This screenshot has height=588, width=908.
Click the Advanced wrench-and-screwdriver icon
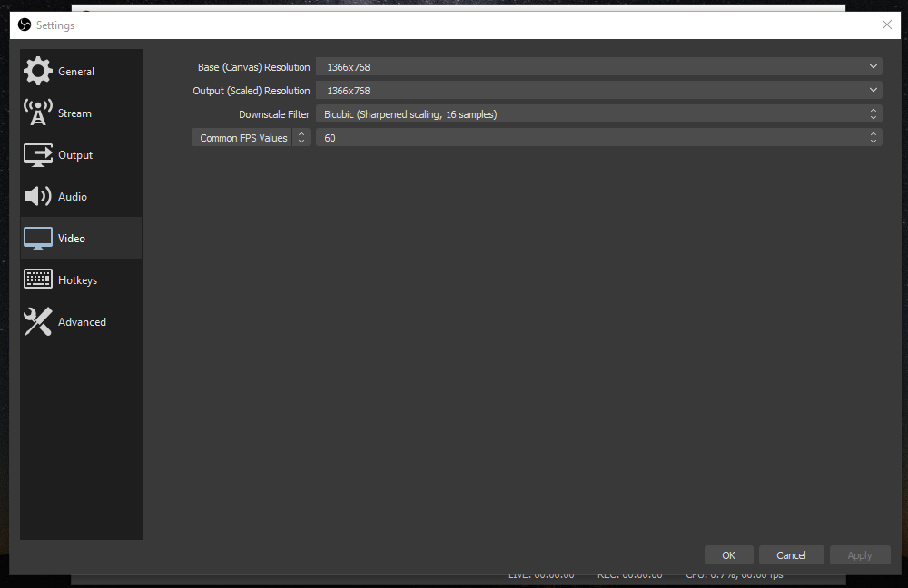pyautogui.click(x=38, y=322)
